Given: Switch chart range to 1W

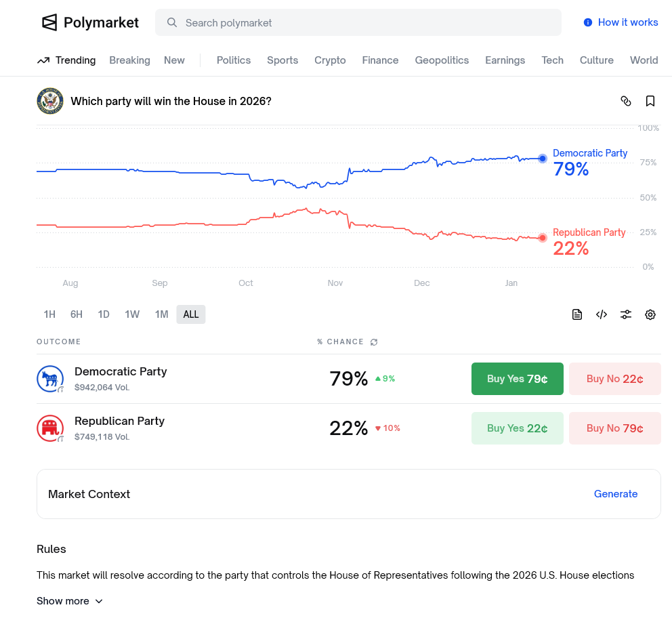Looking at the screenshot, I should pyautogui.click(x=132, y=314).
